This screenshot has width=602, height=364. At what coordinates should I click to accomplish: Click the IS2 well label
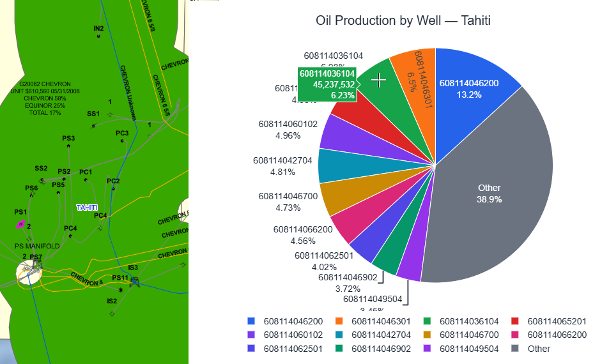(x=112, y=301)
